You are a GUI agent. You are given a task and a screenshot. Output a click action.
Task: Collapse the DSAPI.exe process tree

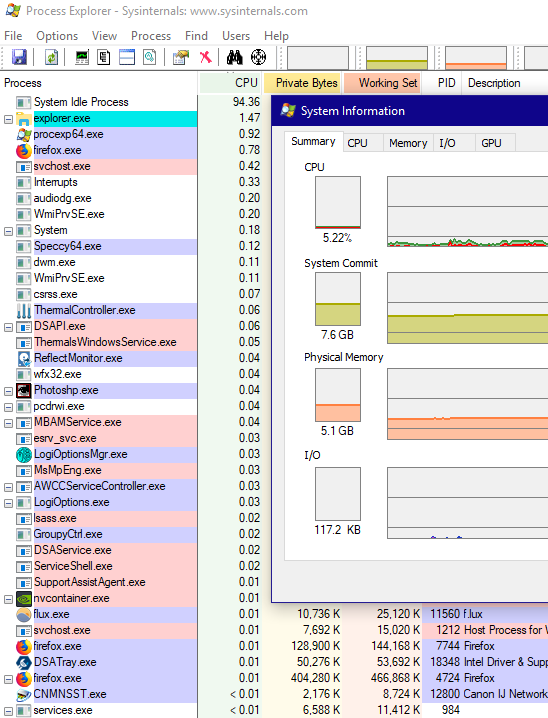pyautogui.click(x=8, y=327)
